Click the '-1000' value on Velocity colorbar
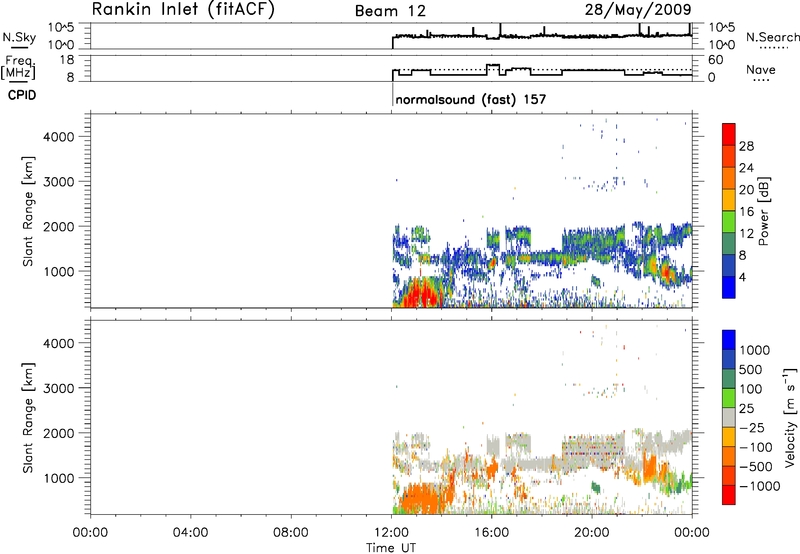Screen dimensions: 800x554 760,486
